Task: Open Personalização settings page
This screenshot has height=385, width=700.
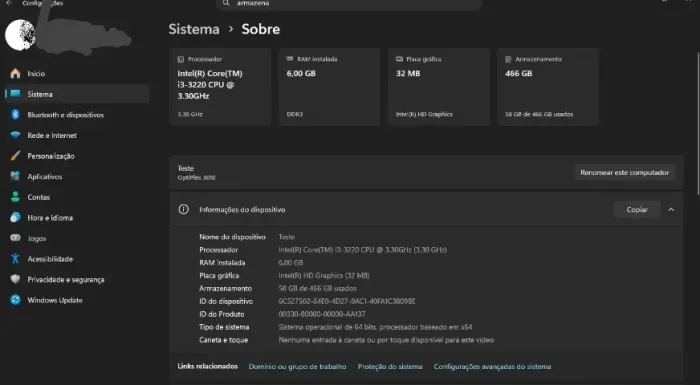Action: click(77, 156)
